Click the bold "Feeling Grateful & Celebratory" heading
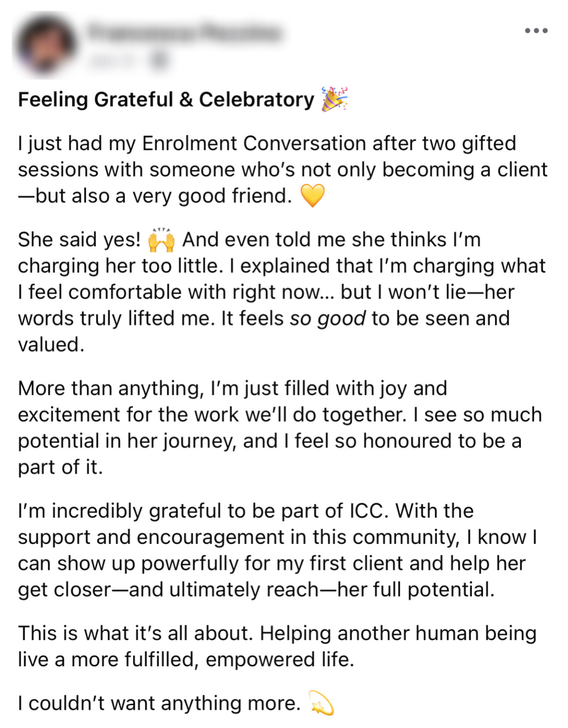The image size is (568, 728). [166, 100]
